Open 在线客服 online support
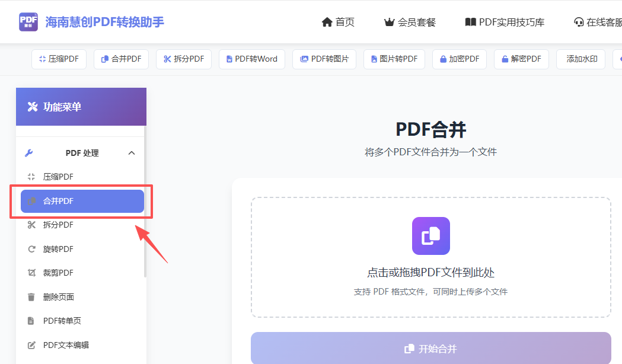The image size is (622, 364). 598,22
